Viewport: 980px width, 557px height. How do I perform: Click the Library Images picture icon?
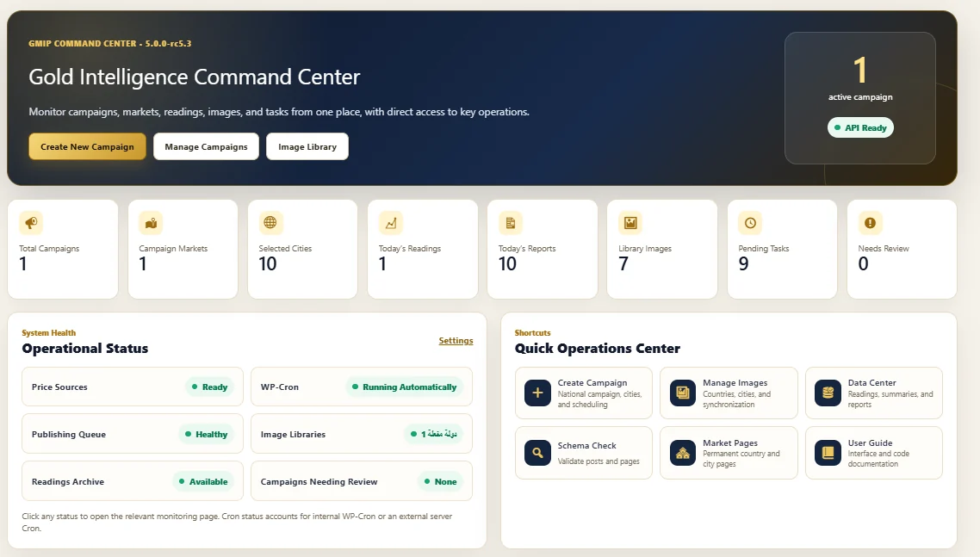coord(630,223)
